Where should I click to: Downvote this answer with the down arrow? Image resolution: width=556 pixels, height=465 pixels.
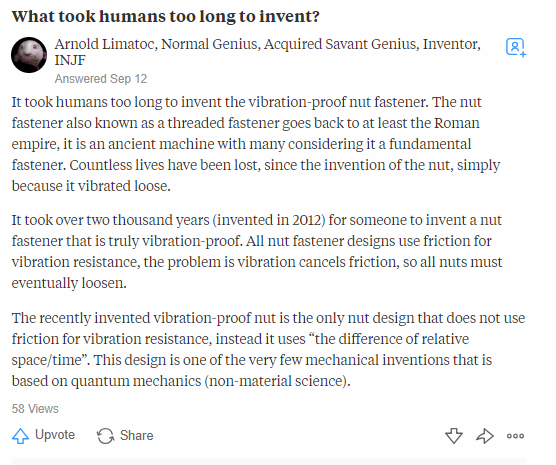[454, 436]
